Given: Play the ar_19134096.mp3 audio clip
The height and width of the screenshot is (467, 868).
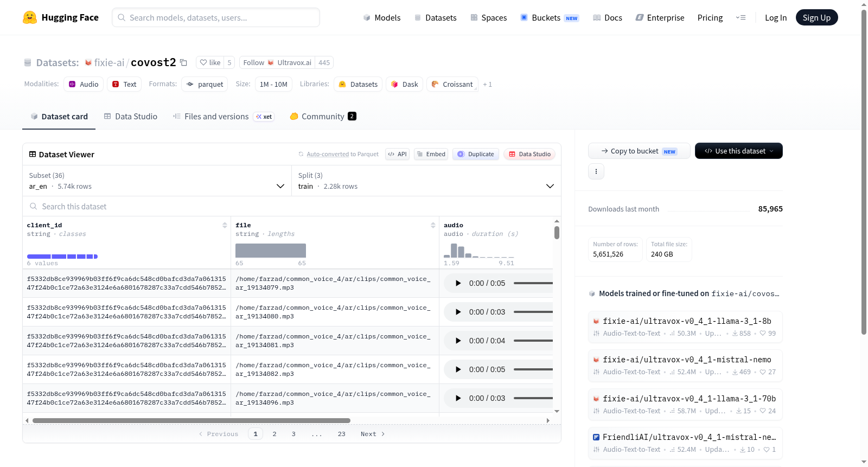Looking at the screenshot, I should [x=458, y=398].
